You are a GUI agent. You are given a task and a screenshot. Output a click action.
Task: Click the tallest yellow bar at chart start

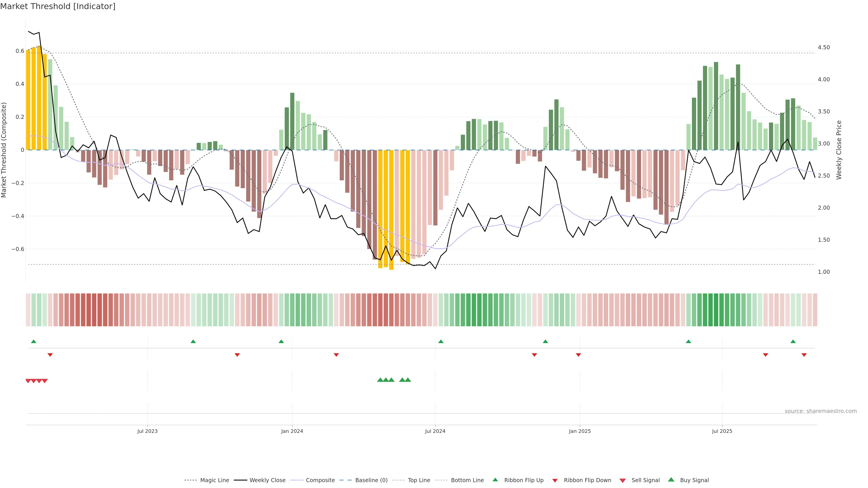(39, 98)
